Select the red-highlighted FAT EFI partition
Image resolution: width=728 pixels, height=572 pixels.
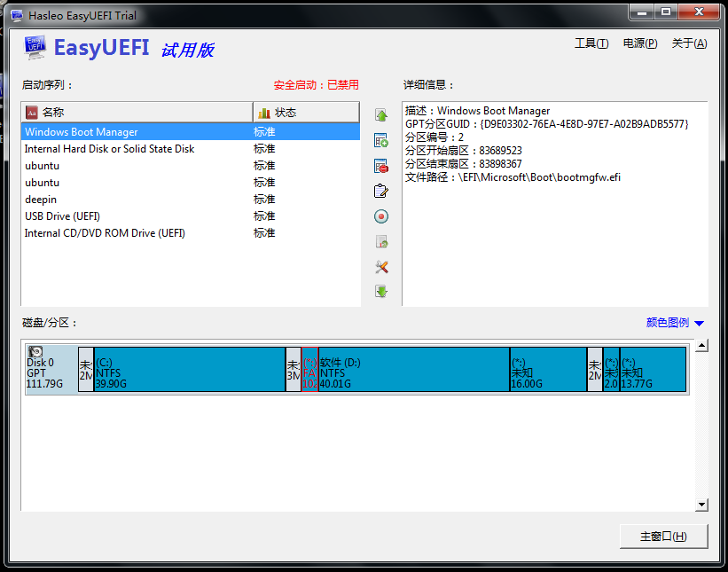(309, 369)
